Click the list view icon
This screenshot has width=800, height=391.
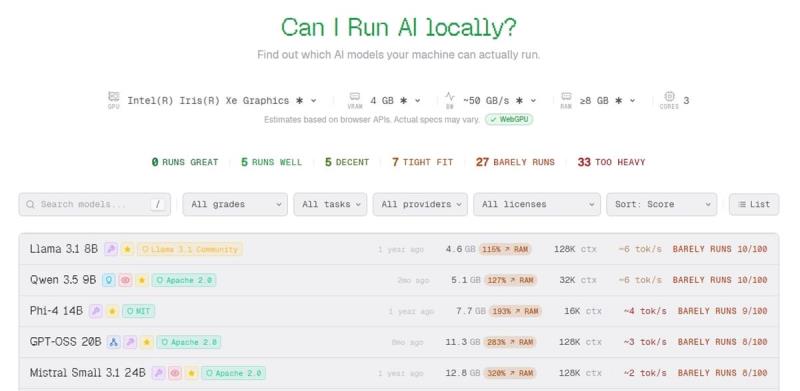point(742,204)
